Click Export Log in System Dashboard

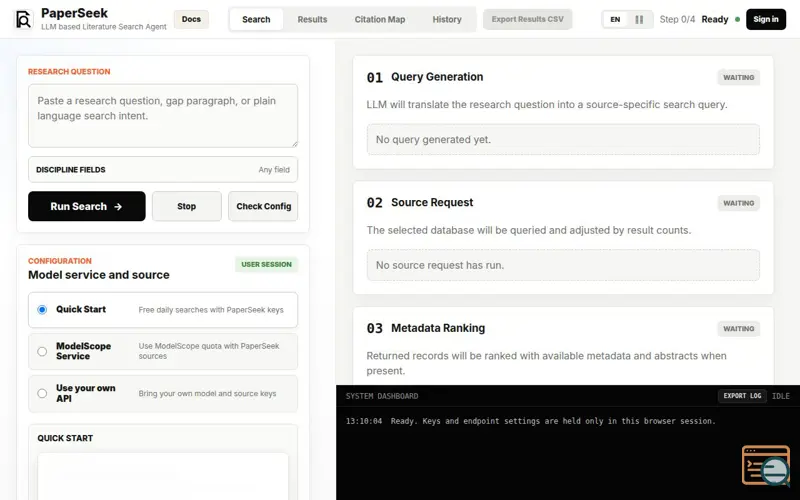(742, 396)
